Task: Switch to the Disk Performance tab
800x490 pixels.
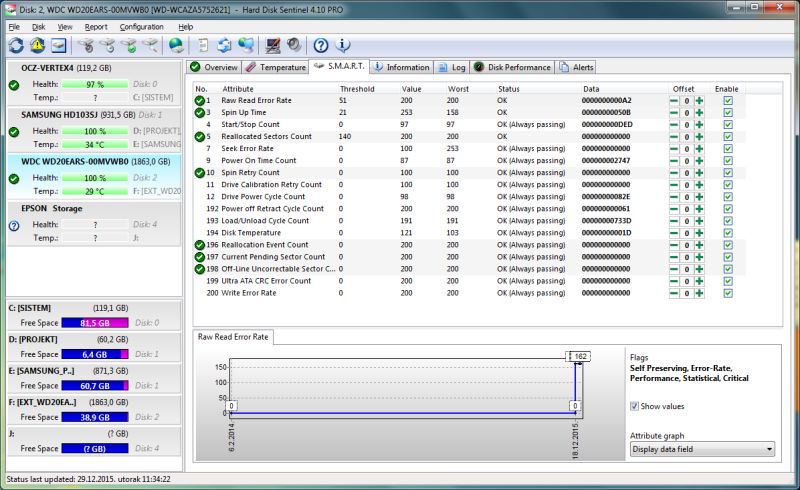Action: 513,67
